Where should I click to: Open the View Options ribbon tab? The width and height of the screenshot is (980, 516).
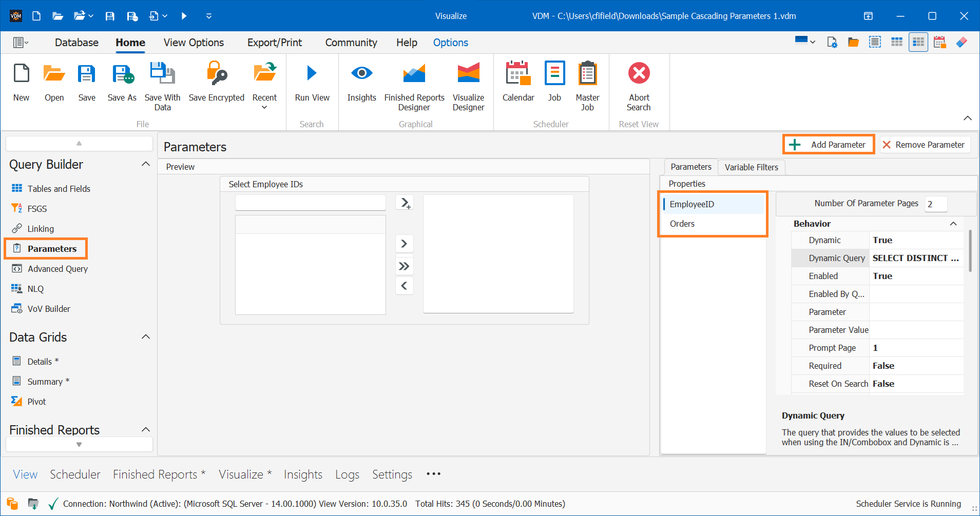tap(194, 43)
